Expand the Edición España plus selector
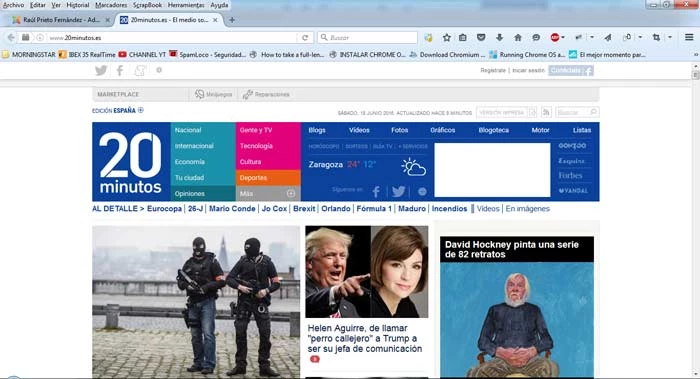 click(x=141, y=110)
